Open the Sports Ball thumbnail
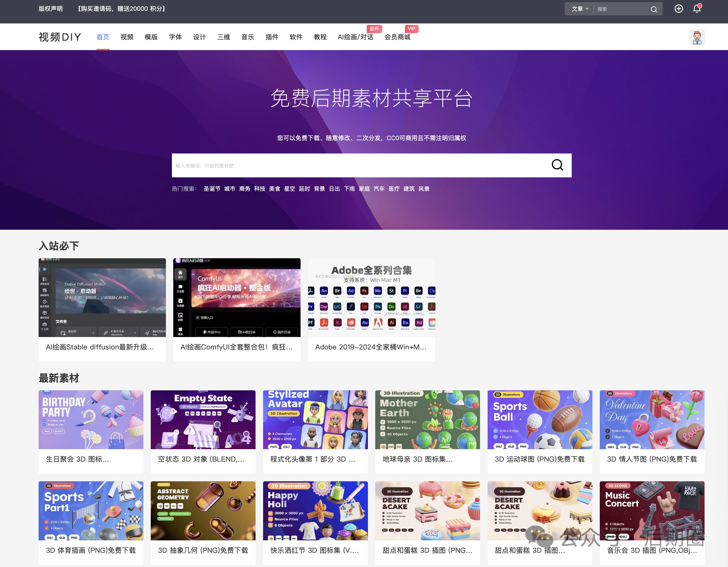 (540, 420)
